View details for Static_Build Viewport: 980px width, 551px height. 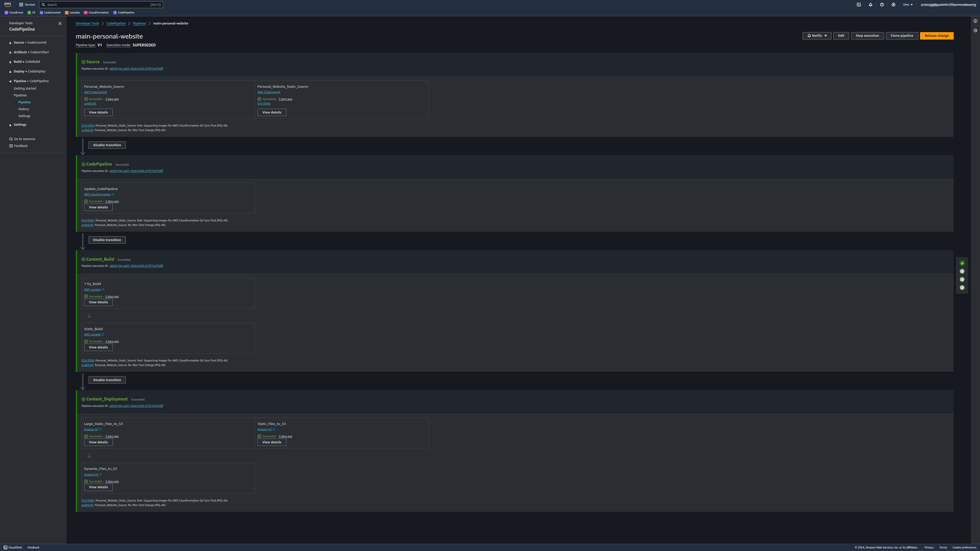click(98, 347)
